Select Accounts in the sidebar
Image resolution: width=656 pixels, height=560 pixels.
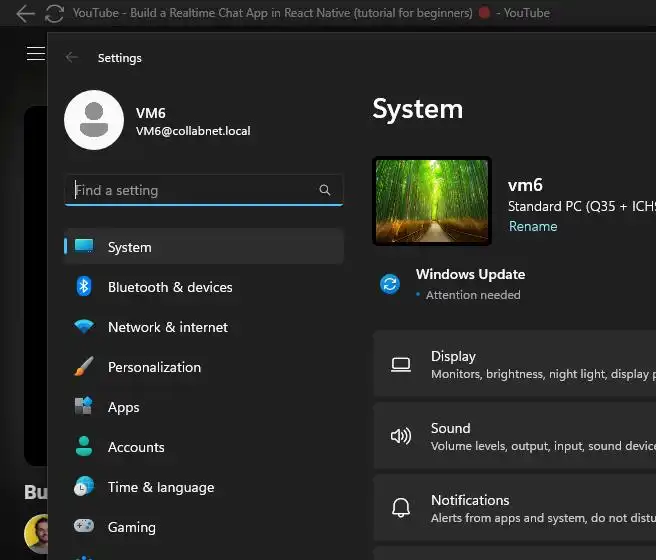[204, 447]
